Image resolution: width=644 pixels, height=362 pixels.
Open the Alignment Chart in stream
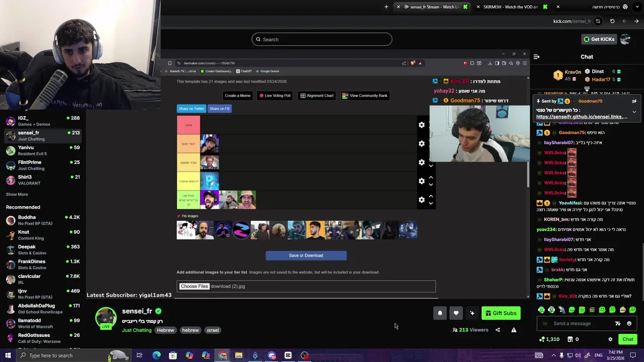[x=317, y=96]
